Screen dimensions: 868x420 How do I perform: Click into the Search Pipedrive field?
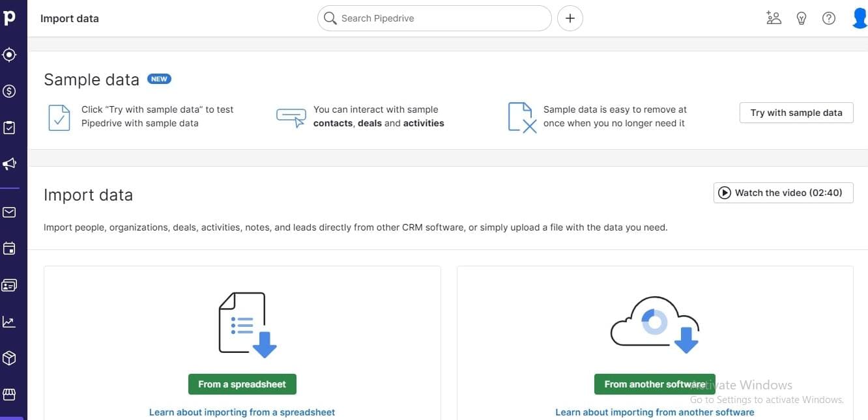coord(435,18)
